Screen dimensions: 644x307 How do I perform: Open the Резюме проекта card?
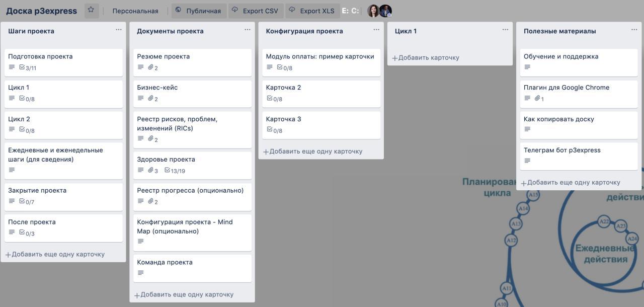pyautogui.click(x=192, y=62)
